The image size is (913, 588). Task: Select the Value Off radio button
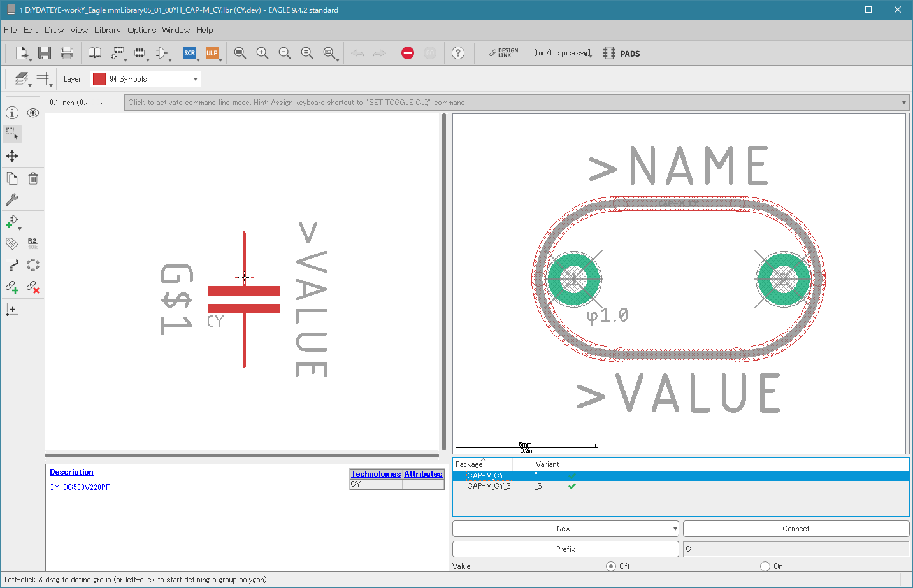pyautogui.click(x=611, y=566)
